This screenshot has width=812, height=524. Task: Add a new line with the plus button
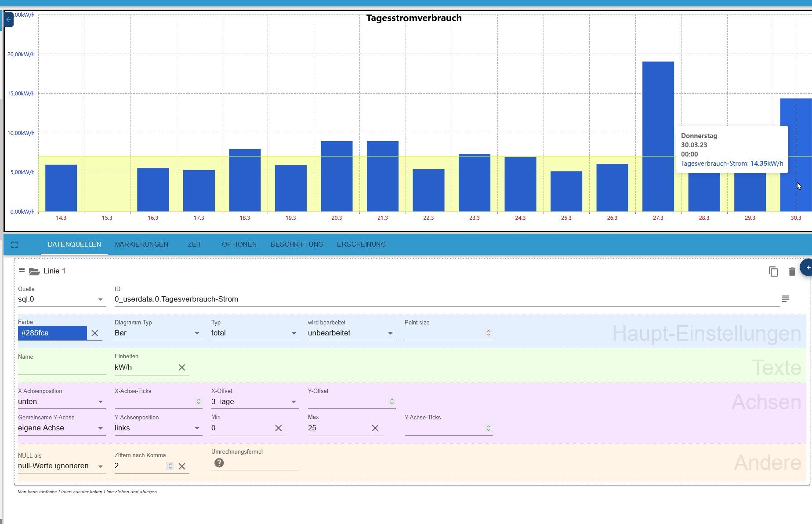click(x=807, y=268)
